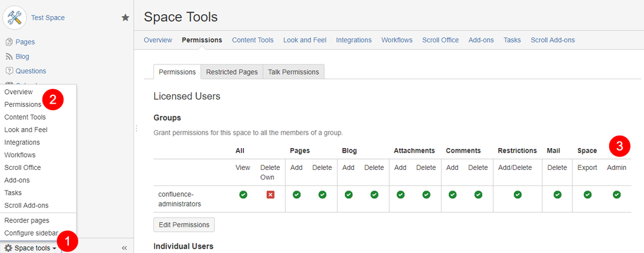Image resolution: width=644 pixels, height=253 pixels.
Task: Switch to the Restricted Pages sub-tab
Action: pos(231,71)
